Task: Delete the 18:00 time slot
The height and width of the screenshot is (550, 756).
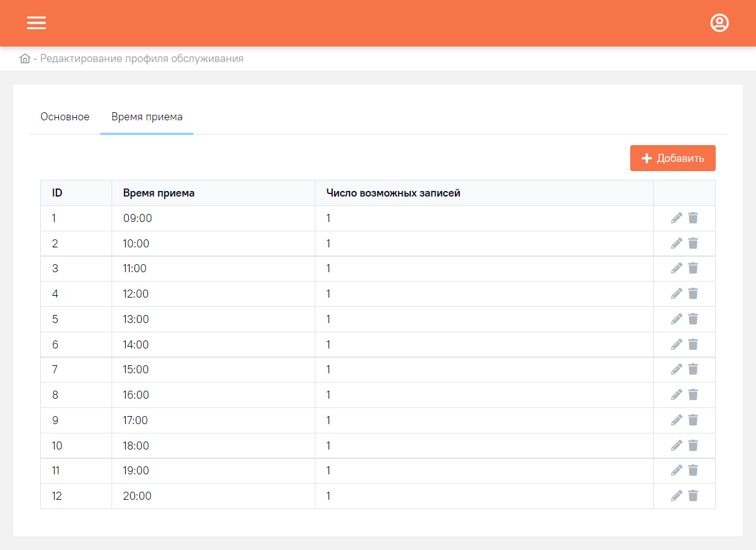Action: [x=693, y=446]
